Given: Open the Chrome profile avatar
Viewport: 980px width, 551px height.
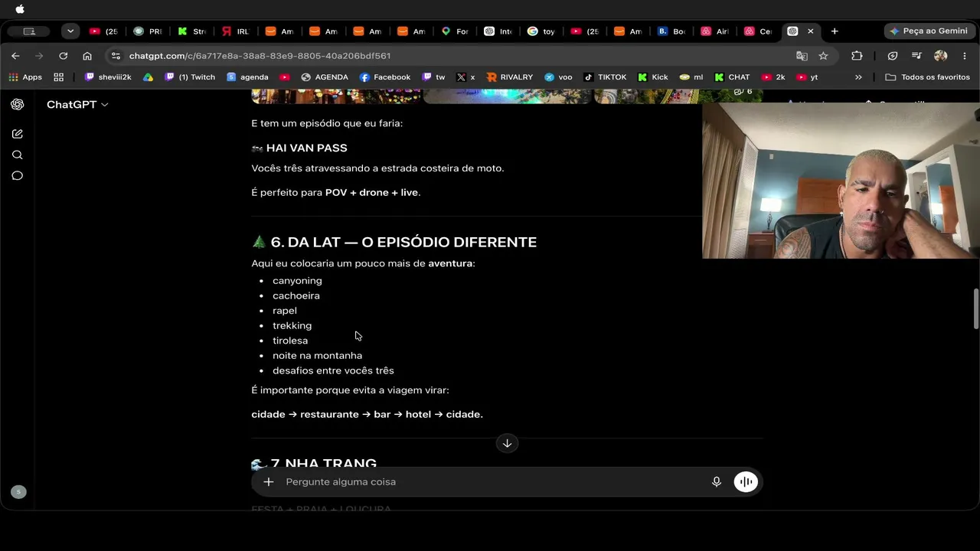Looking at the screenshot, I should point(941,56).
